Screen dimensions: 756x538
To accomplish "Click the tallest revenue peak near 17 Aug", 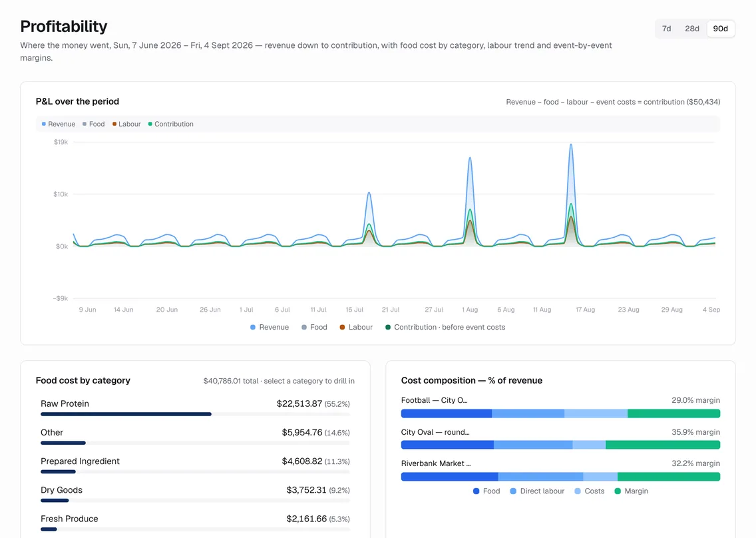I will 572,144.
